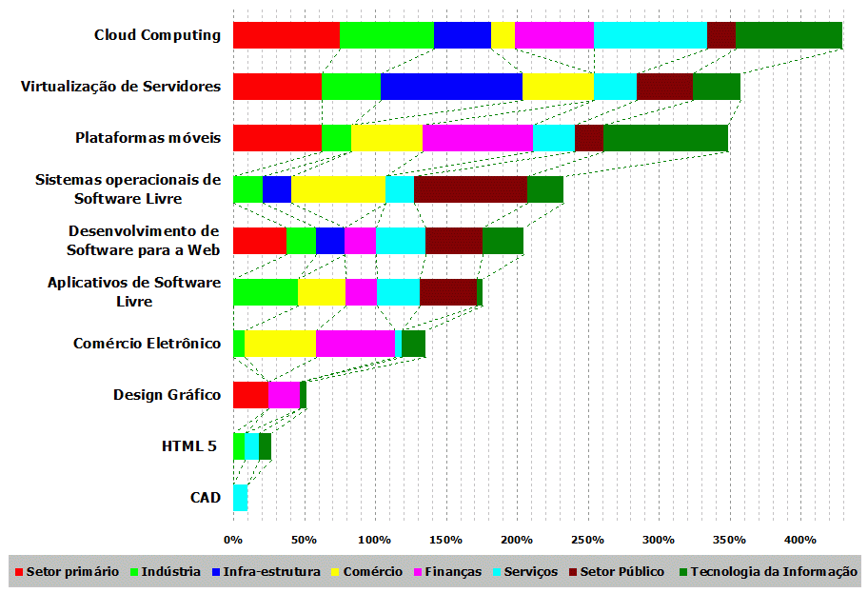This screenshot has width=868, height=593.
Task: Click the blue segment of Cloud Computing bar
Action: (x=463, y=35)
